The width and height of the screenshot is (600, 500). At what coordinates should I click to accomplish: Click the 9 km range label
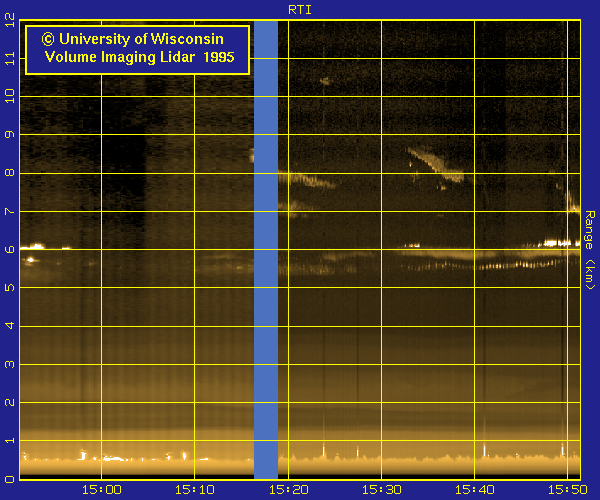click(10, 134)
